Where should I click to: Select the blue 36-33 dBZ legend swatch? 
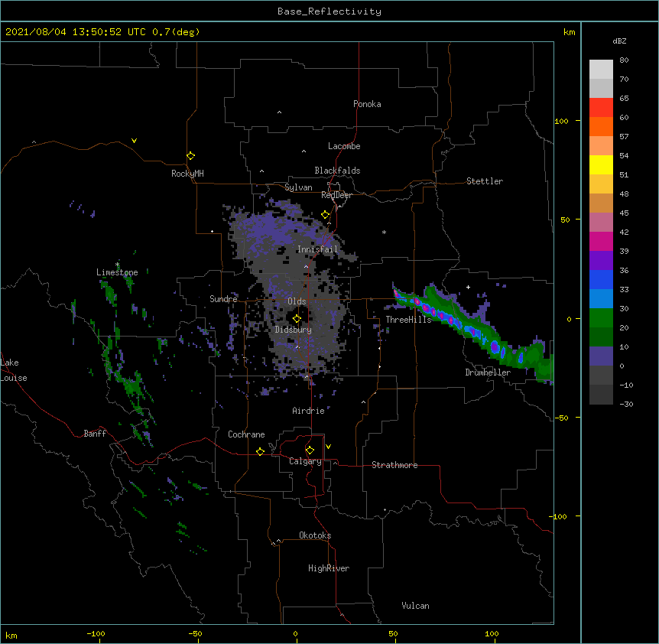point(601,279)
